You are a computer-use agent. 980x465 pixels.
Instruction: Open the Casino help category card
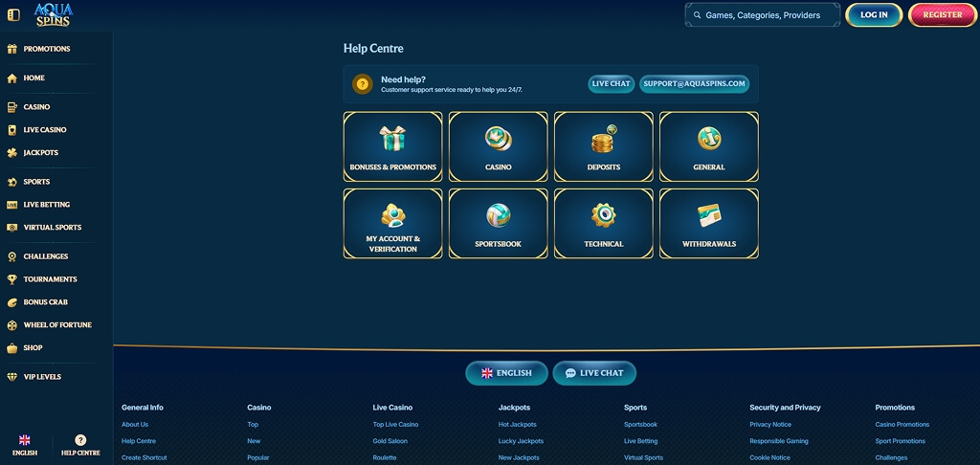click(498, 147)
